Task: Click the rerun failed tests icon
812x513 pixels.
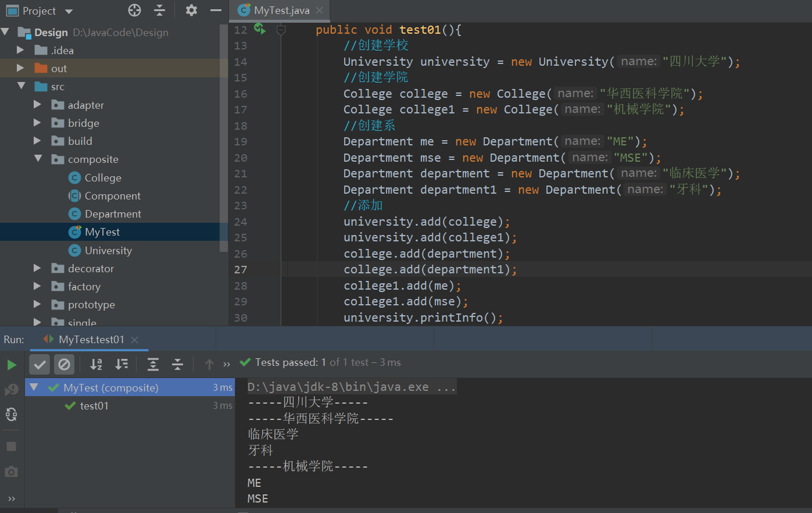Action: point(12,390)
